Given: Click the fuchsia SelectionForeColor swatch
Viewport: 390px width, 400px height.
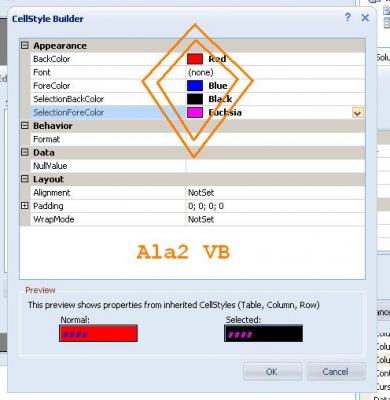Looking at the screenshot, I should 195,112.
